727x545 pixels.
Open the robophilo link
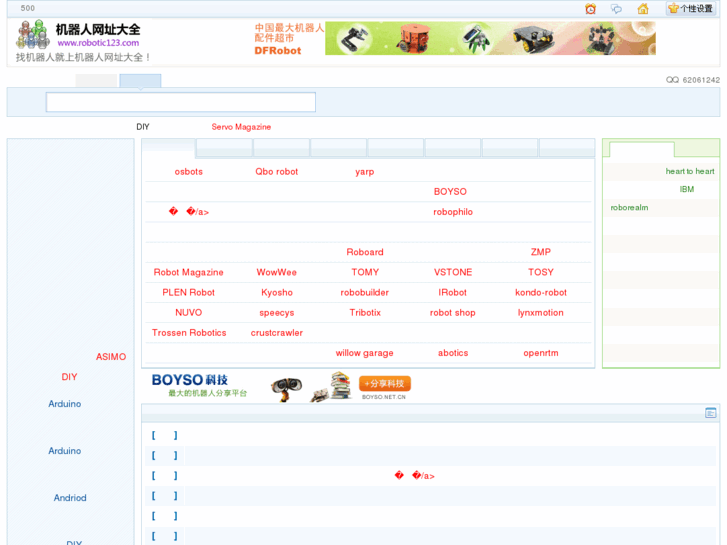tap(453, 212)
